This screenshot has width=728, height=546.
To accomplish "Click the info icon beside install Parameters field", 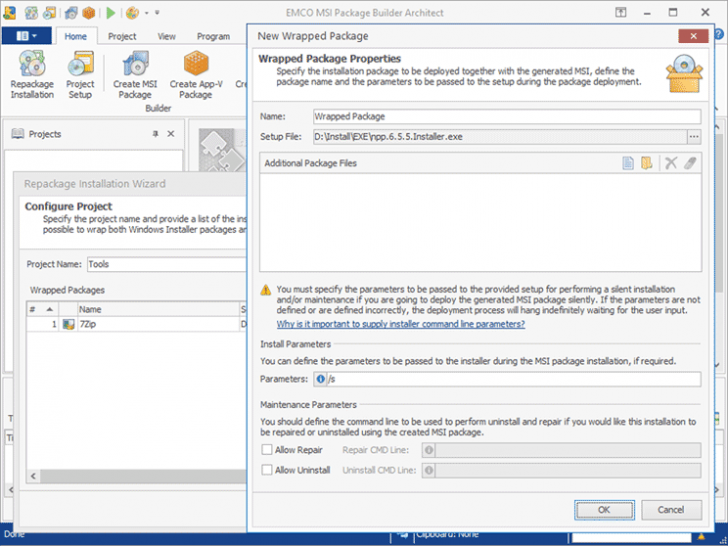I will click(x=320, y=379).
